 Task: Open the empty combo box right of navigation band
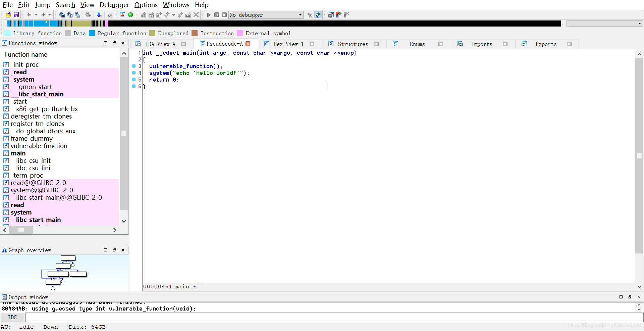click(x=604, y=23)
